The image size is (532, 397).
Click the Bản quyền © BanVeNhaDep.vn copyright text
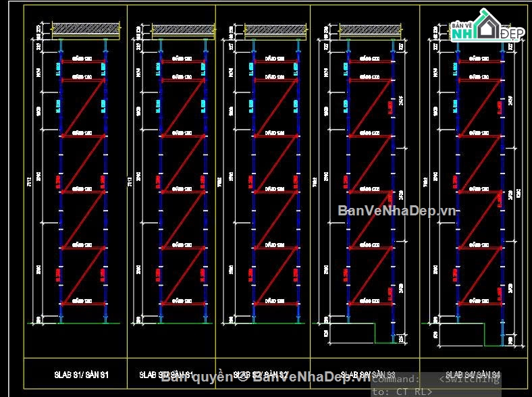pos(265,377)
